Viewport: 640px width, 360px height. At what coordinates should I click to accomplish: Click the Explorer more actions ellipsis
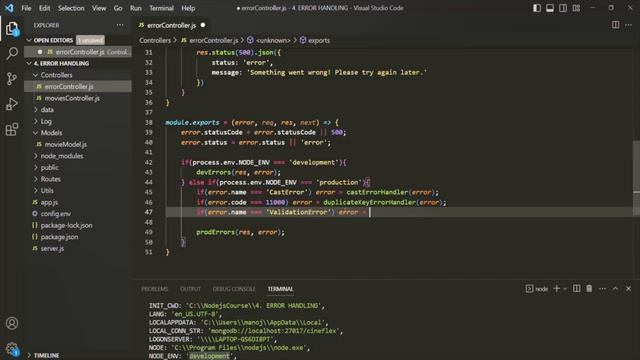(x=120, y=25)
